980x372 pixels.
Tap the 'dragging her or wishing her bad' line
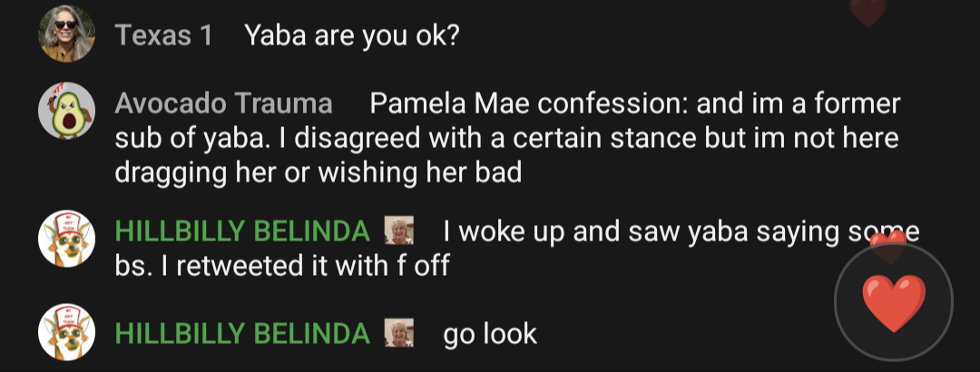[x=318, y=172]
